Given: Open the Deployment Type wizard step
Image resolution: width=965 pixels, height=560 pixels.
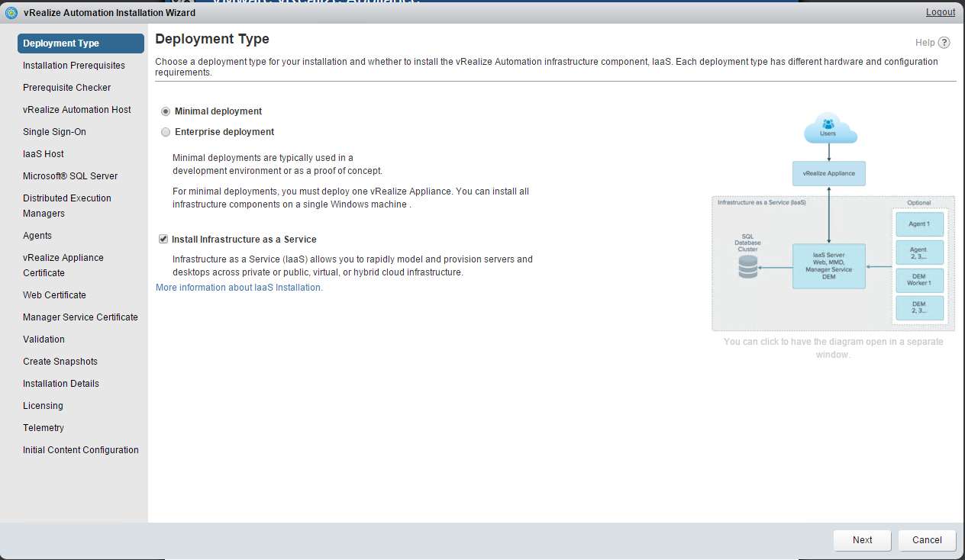Looking at the screenshot, I should click(81, 43).
